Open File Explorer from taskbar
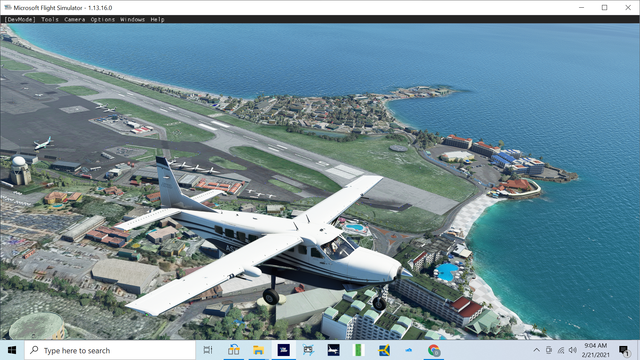Image resolution: width=640 pixels, height=360 pixels. [258, 350]
